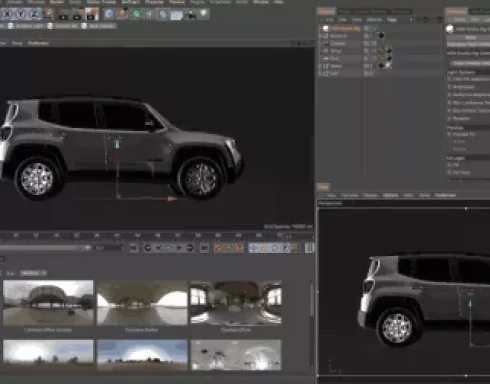Toggle the Y axis lock icon
Viewport: 490px width, 384px height.
[x=21, y=14]
